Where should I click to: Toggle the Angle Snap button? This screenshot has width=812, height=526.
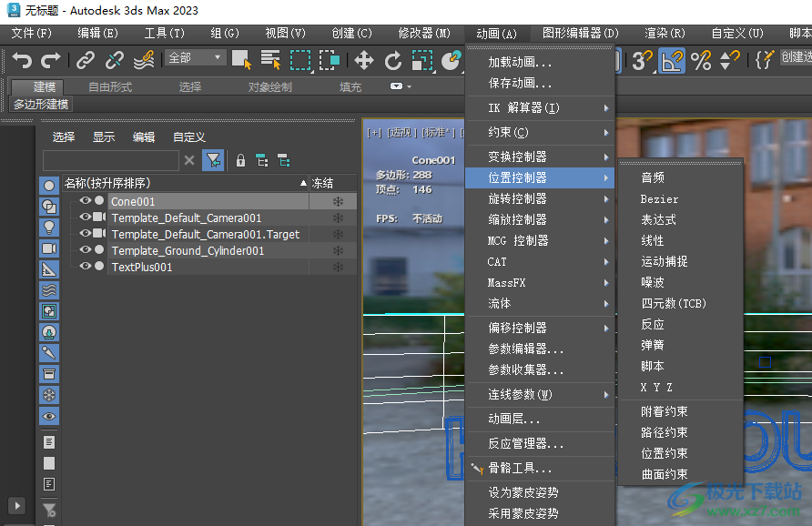672,61
